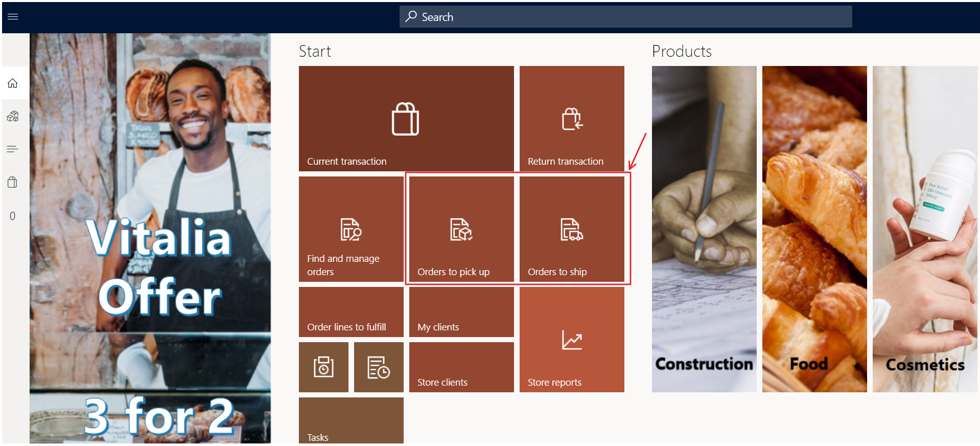Viewport: 980px width, 446px height.
Task: Open the My clients tile
Action: tap(461, 312)
